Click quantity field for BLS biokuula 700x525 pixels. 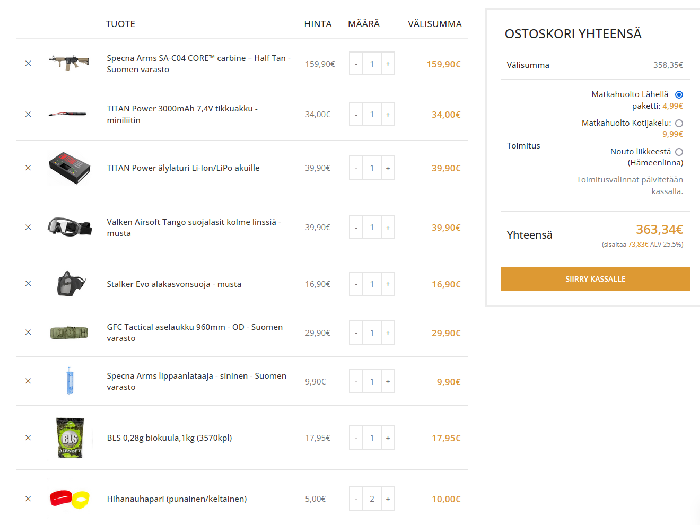click(372, 438)
